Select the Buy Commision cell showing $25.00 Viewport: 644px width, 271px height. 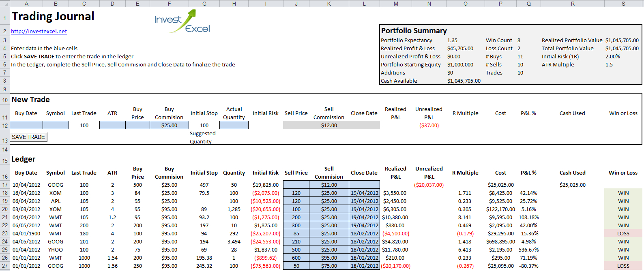click(x=169, y=125)
